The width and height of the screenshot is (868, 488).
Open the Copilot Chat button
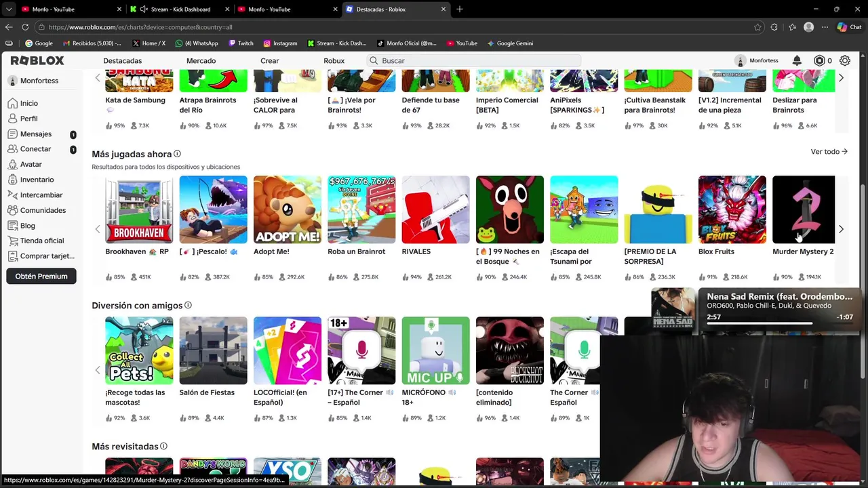pos(850,27)
